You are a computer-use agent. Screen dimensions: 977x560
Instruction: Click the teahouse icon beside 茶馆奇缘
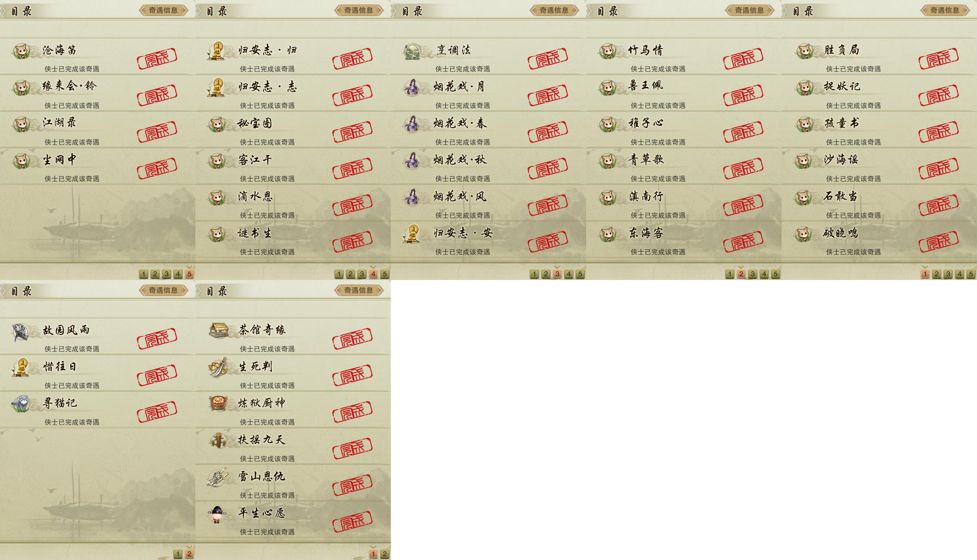coord(219,330)
